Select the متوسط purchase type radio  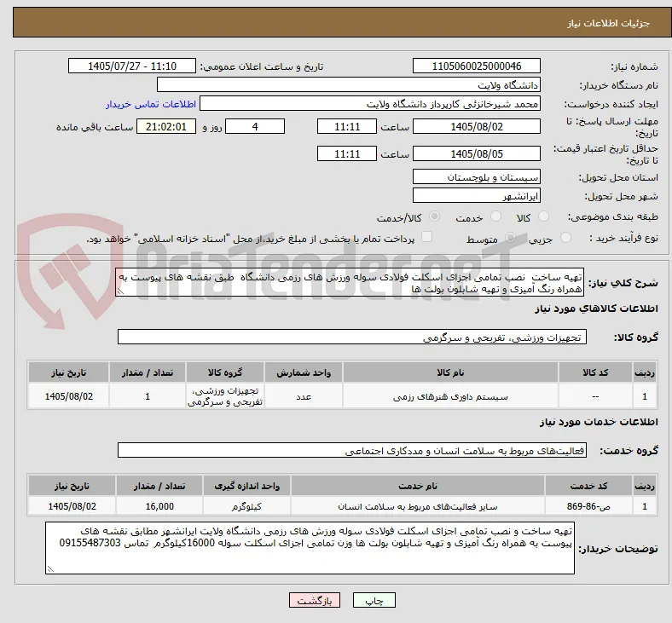pos(510,237)
